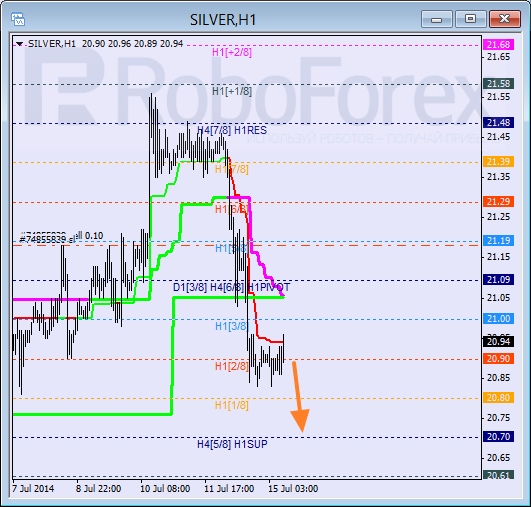Select the H1[+2/8] level label

(232, 52)
